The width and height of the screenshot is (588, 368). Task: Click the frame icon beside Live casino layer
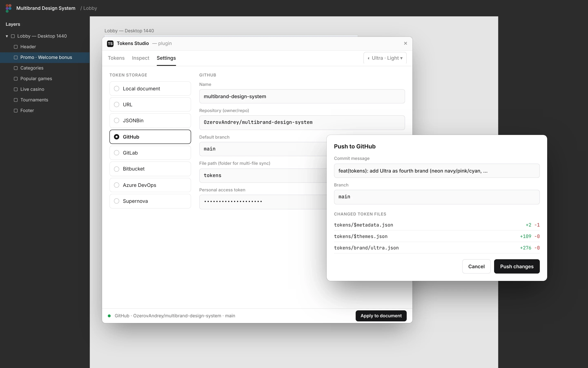(x=16, y=89)
